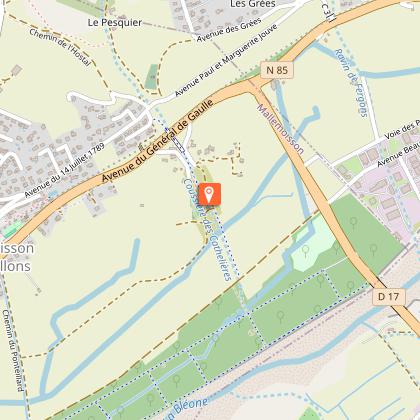Click the Mallemoisson label on map
The image size is (420, 420).
(x=280, y=129)
